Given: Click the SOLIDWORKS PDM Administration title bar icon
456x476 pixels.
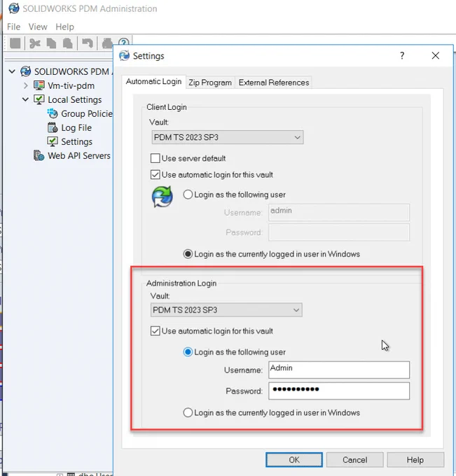Looking at the screenshot, I should [x=14, y=8].
